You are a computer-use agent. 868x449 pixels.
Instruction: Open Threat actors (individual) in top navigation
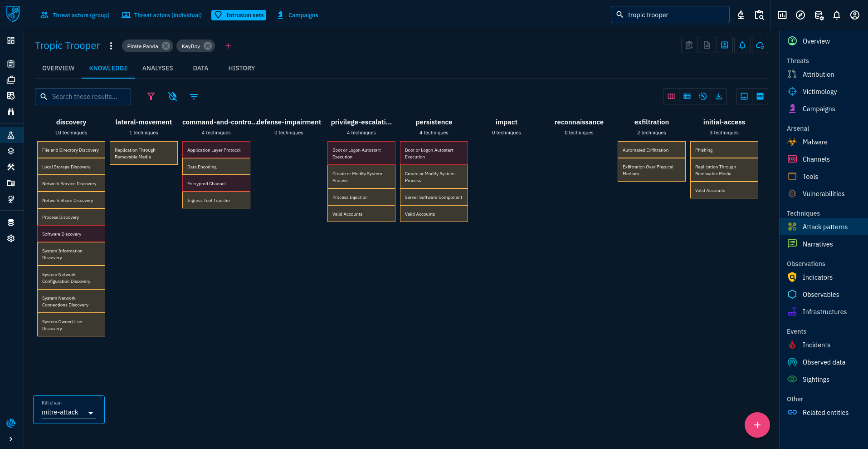pos(162,15)
